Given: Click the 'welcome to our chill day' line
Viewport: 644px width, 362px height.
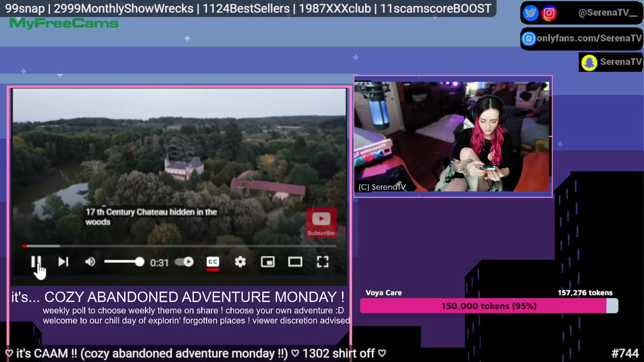Looking at the screenshot, I should [x=196, y=320].
